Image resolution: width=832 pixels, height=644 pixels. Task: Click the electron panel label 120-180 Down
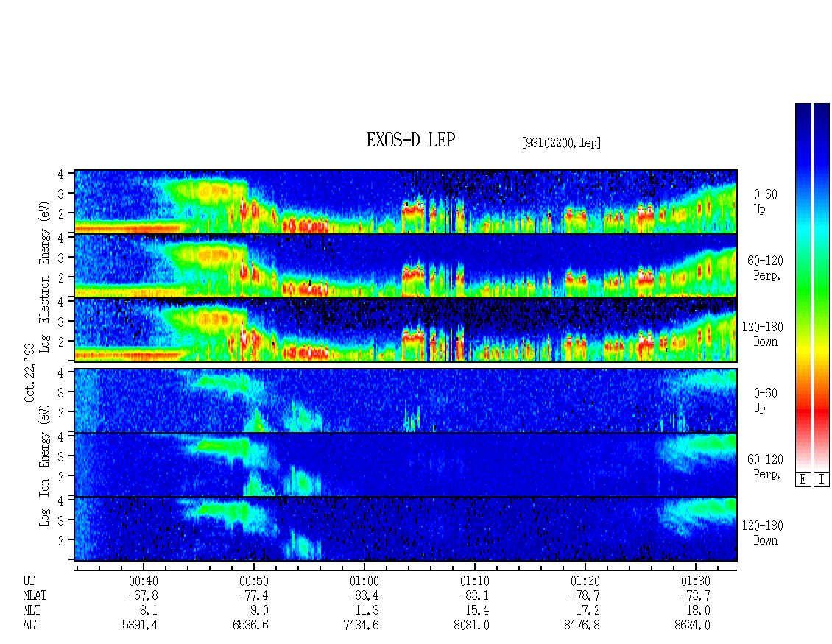pyautogui.click(x=762, y=334)
